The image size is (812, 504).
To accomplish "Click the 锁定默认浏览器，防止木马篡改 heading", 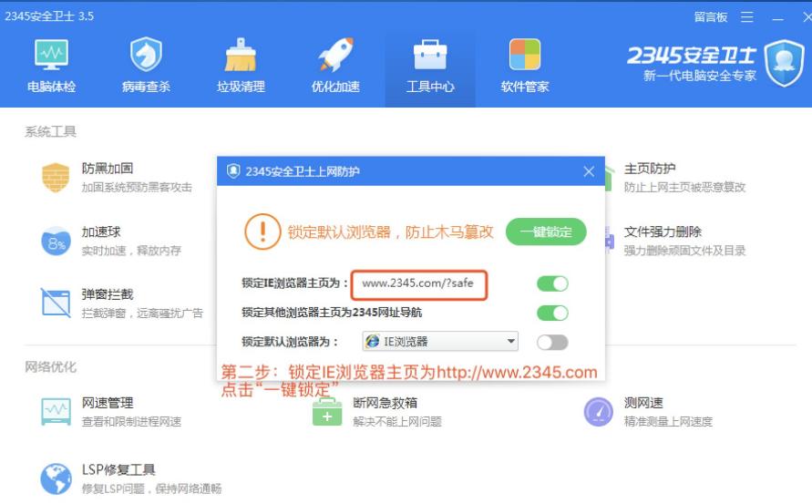I will 390,232.
